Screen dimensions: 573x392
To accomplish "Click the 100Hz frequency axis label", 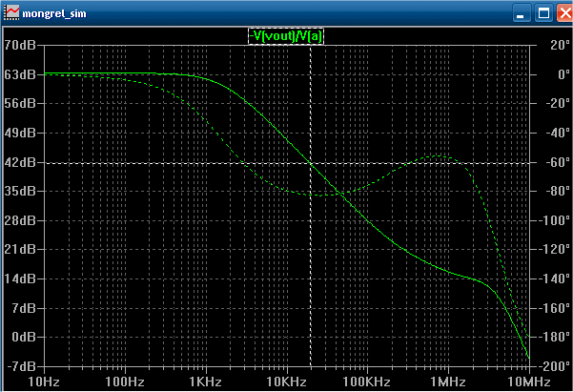I will [125, 382].
